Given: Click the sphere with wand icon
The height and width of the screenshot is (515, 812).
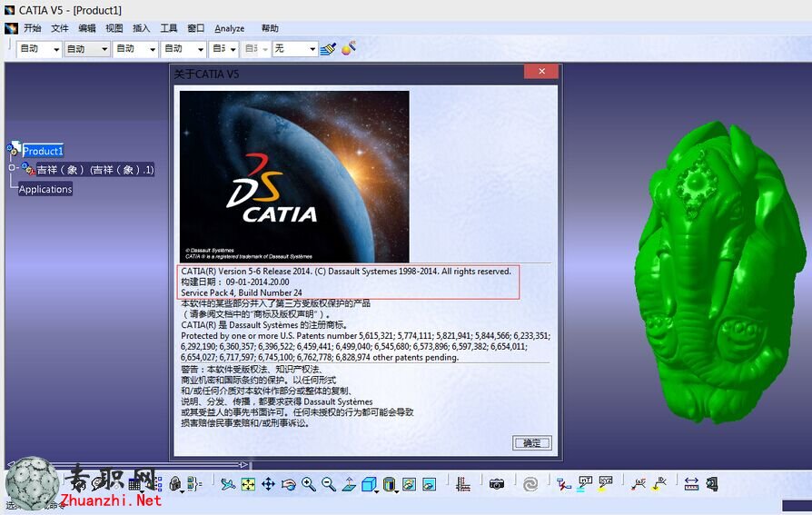Looking at the screenshot, I should tap(349, 48).
